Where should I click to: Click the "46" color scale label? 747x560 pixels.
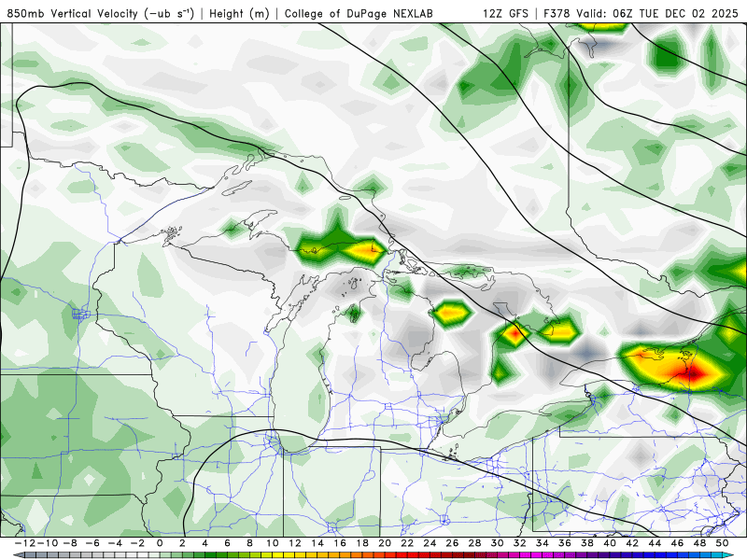pyautogui.click(x=677, y=543)
